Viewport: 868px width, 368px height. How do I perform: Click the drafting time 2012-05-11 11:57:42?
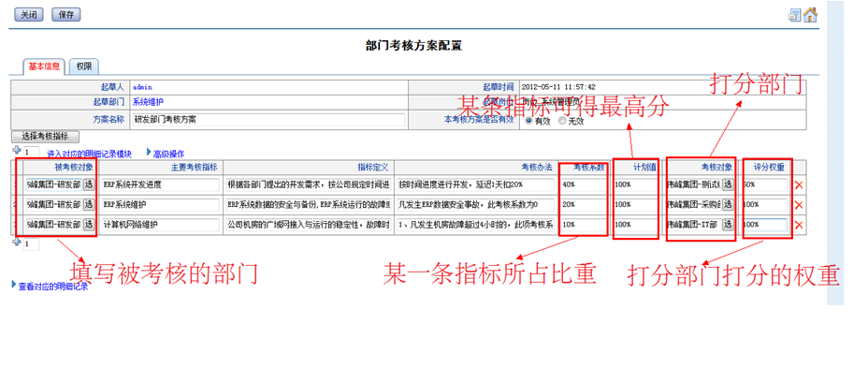point(558,87)
